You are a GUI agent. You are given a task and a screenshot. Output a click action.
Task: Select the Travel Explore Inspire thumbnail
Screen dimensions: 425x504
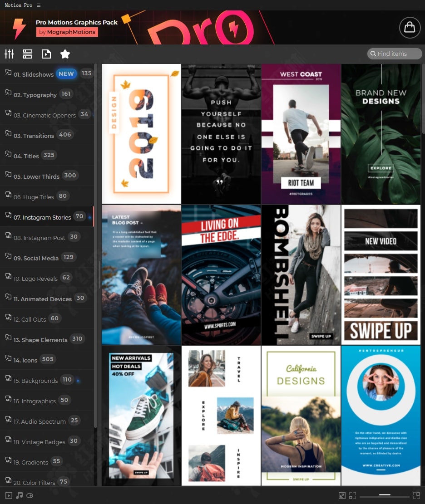pyautogui.click(x=221, y=416)
